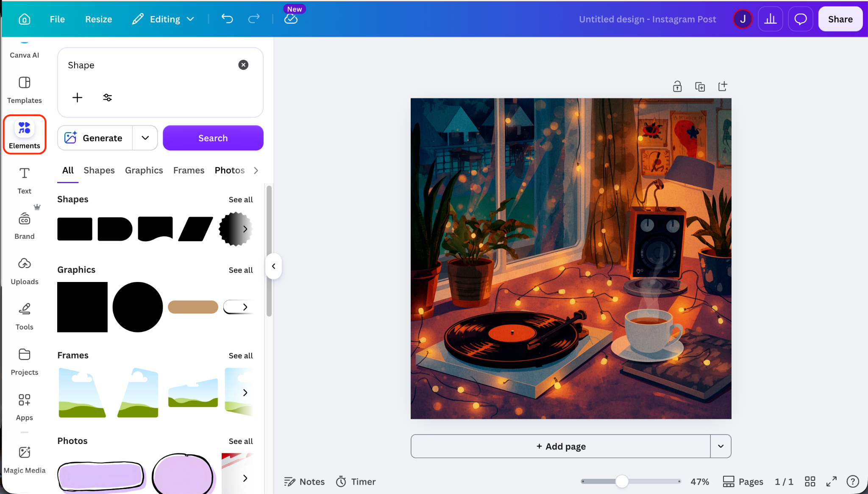Show more items in the Photos row
This screenshot has width=868, height=494.
click(245, 478)
